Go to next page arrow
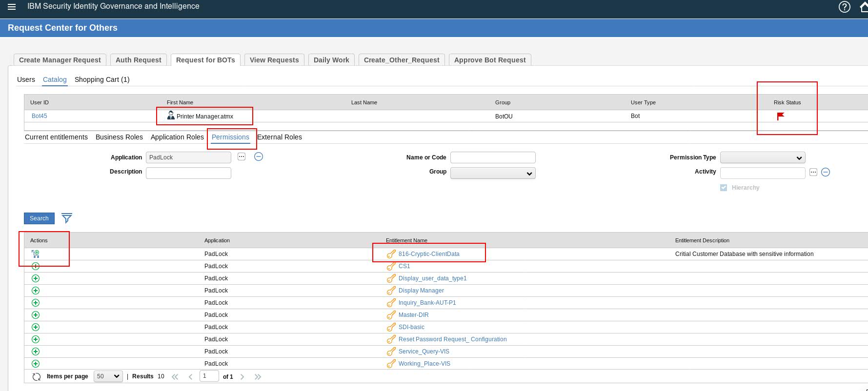Image resolution: width=868 pixels, height=391 pixels. click(242, 376)
